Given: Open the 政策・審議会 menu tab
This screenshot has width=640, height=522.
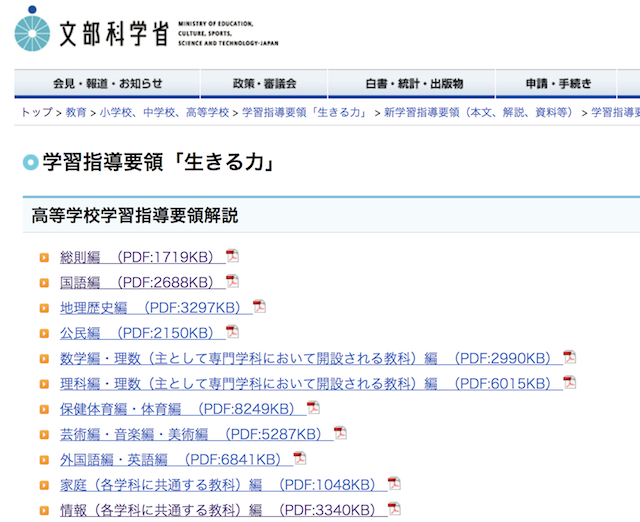Looking at the screenshot, I should [x=264, y=84].
